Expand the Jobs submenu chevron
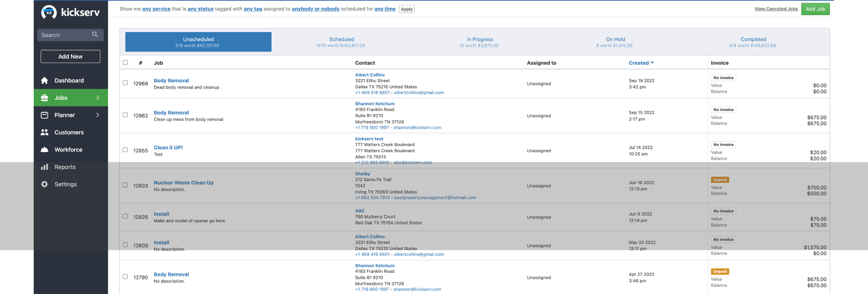The image size is (868, 294). tap(98, 98)
